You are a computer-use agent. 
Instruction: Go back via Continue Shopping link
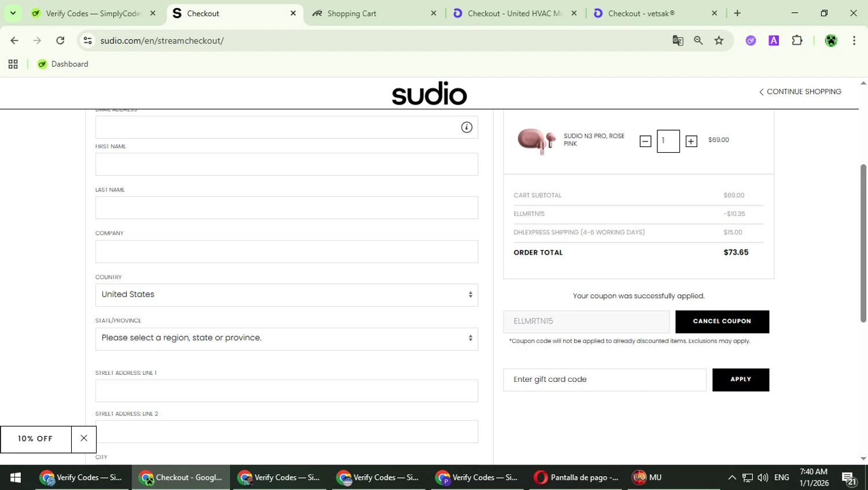(800, 91)
